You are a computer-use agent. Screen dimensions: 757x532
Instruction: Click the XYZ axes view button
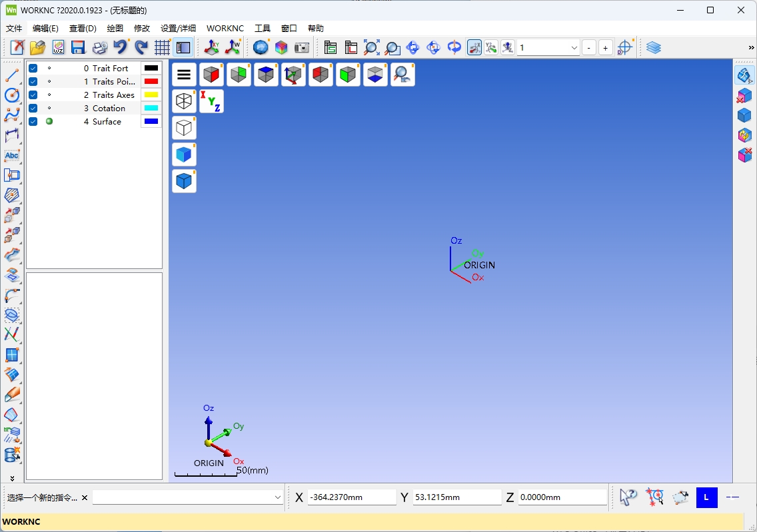[x=211, y=101]
